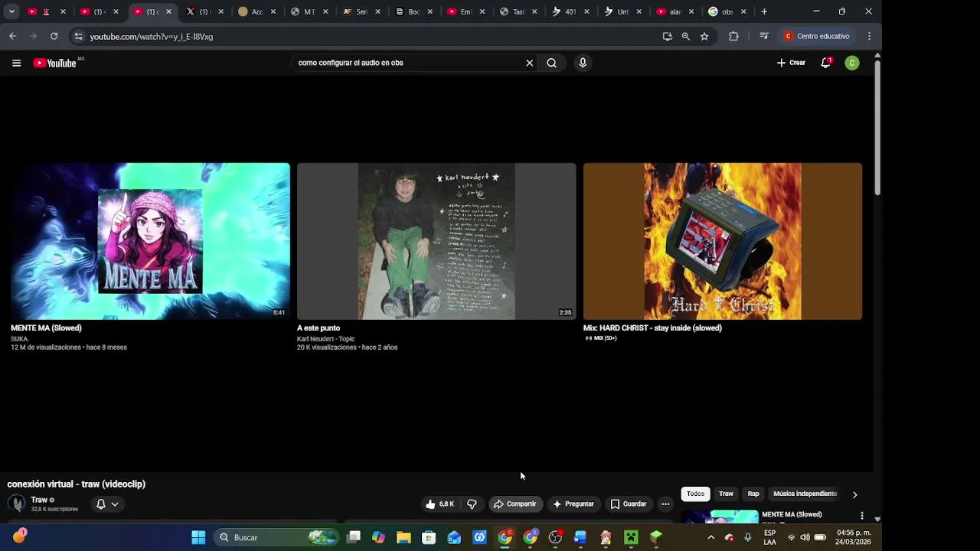Open Centro educativo profile chip
This screenshot has width=980, height=551.
[x=816, y=36]
